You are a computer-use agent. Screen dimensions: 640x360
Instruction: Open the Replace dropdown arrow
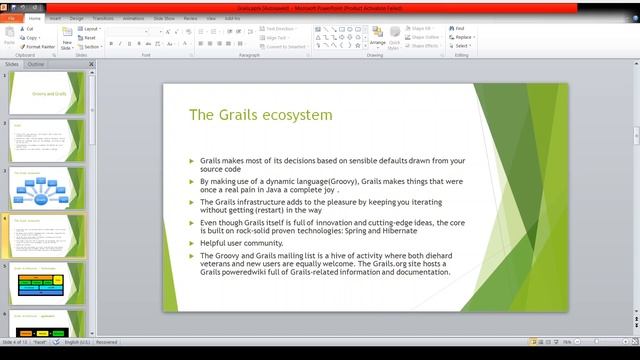coord(474,37)
